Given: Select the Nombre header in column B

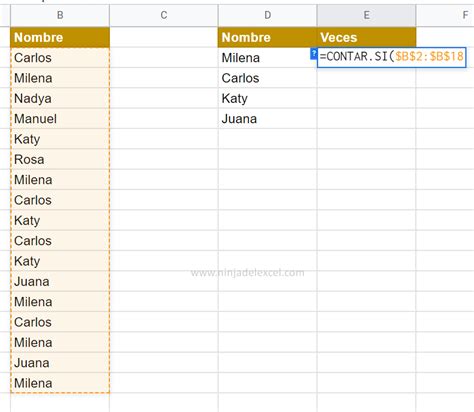Looking at the screenshot, I should [60, 37].
